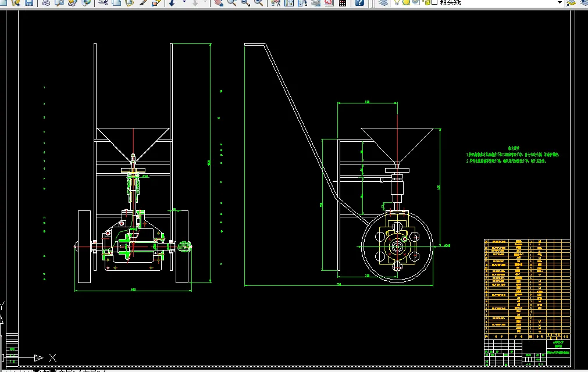Activate the Pan hand tool

pyautogui.click(x=219, y=2)
